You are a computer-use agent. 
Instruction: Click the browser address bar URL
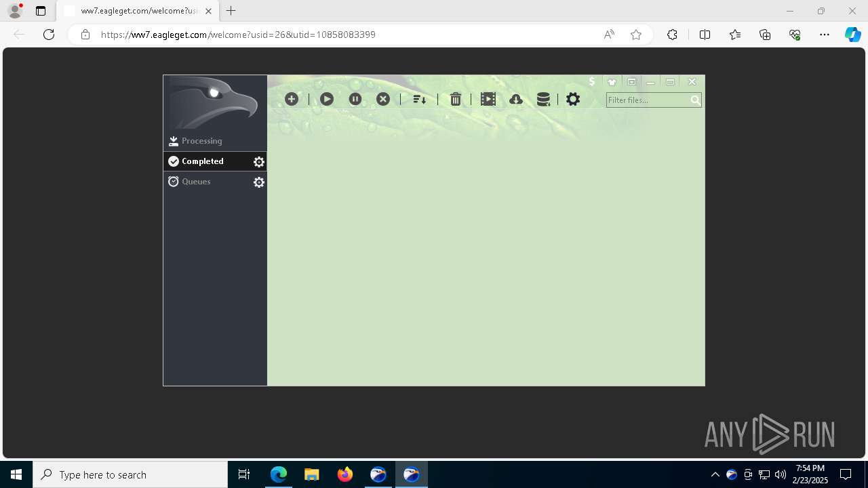238,35
